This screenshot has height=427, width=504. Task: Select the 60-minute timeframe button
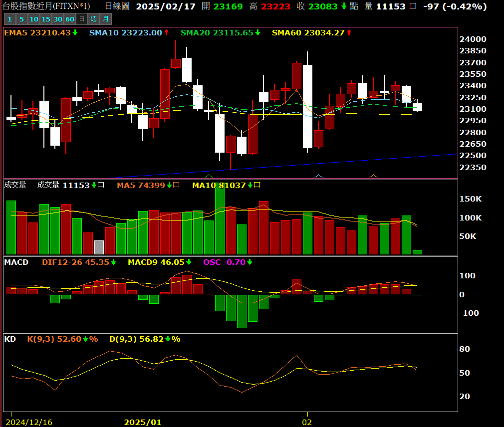69,19
